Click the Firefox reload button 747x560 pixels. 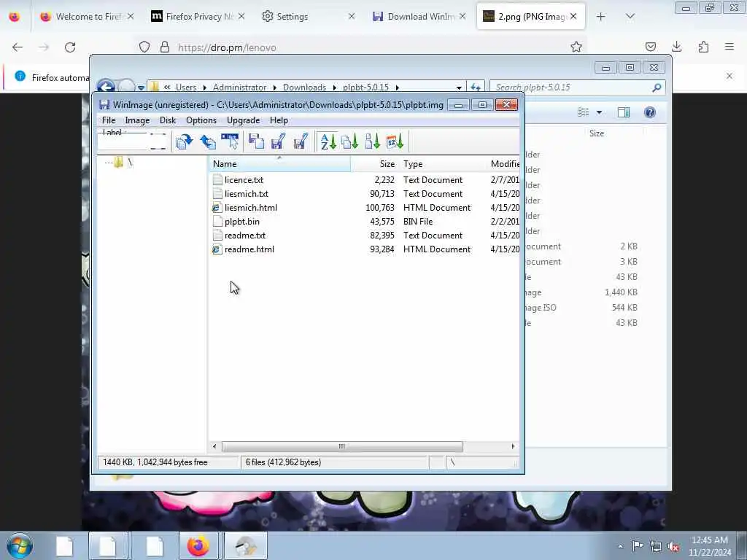pyautogui.click(x=70, y=47)
